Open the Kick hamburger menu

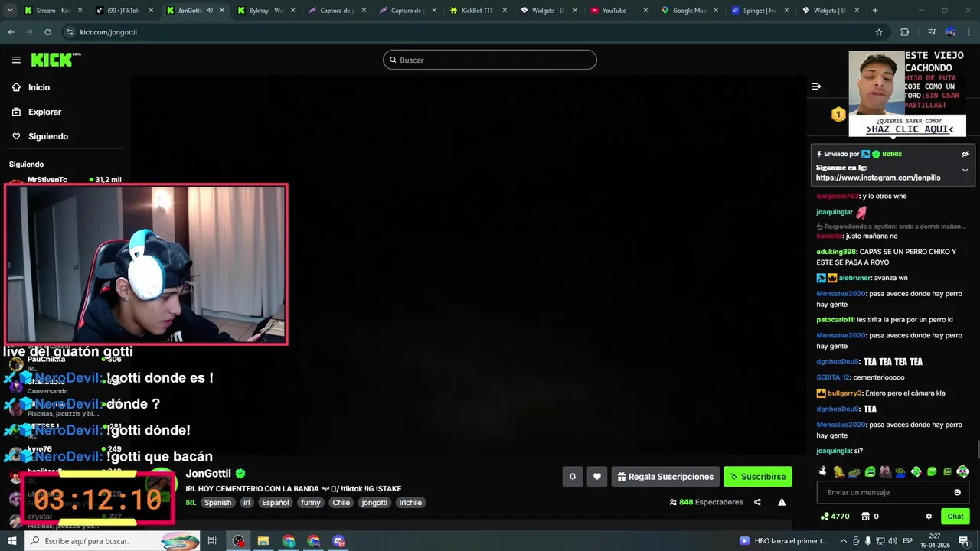[16, 60]
